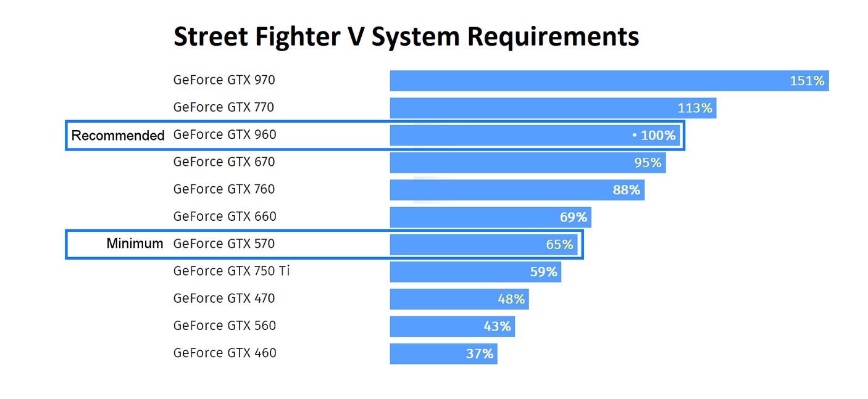Click the Recommended label
Image resolution: width=868 pixels, height=399 pixels.
[x=118, y=136]
